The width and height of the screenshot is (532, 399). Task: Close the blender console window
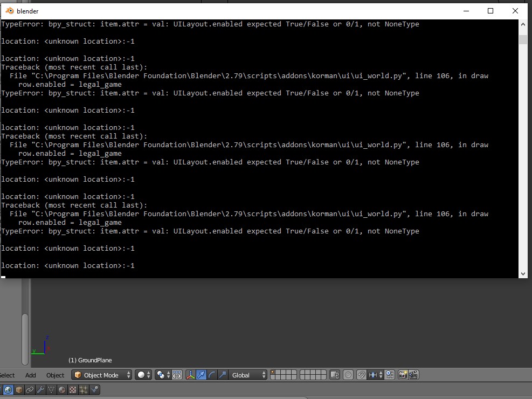[515, 11]
